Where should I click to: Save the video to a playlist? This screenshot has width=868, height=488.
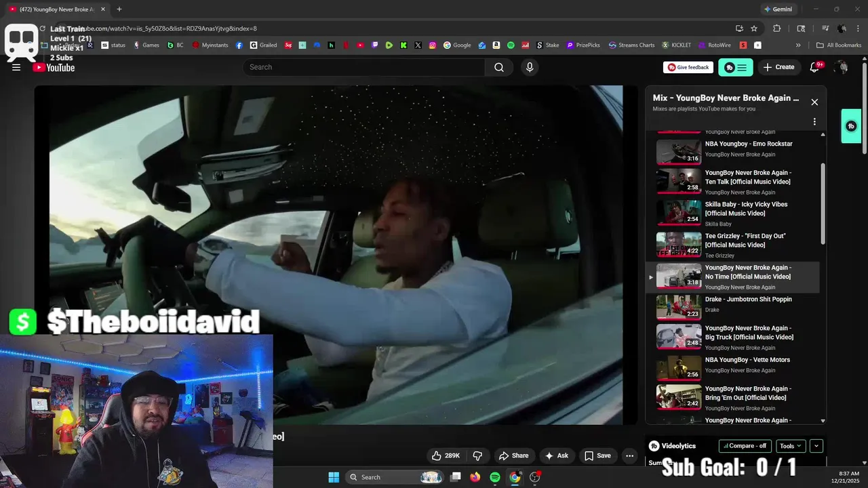[x=597, y=455]
